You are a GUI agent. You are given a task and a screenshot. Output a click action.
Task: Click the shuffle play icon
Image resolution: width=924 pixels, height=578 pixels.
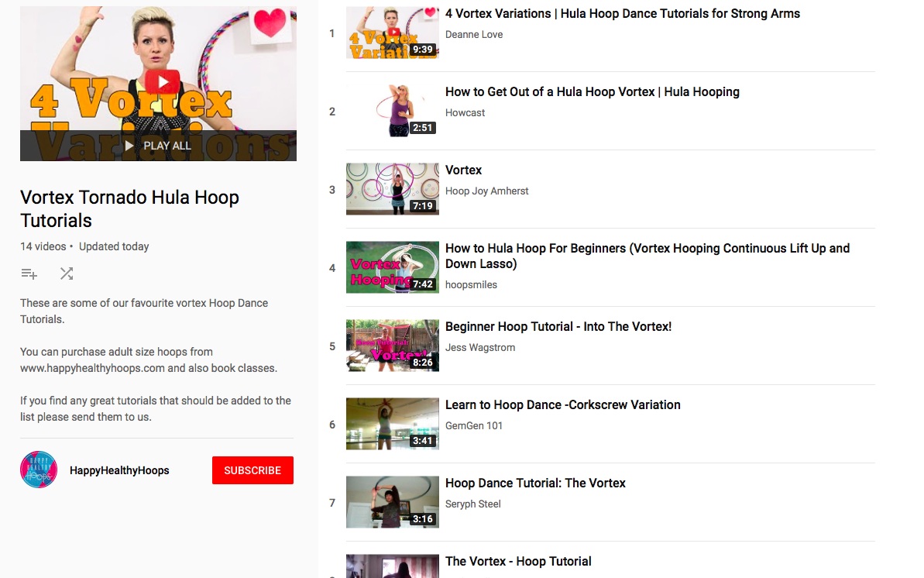point(67,274)
